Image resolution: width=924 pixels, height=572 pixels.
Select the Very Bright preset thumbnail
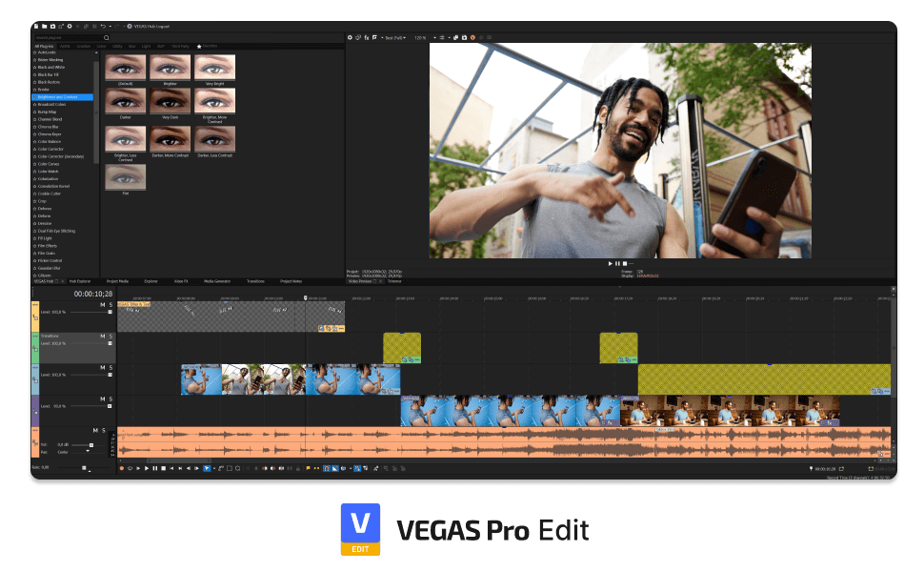click(x=215, y=68)
